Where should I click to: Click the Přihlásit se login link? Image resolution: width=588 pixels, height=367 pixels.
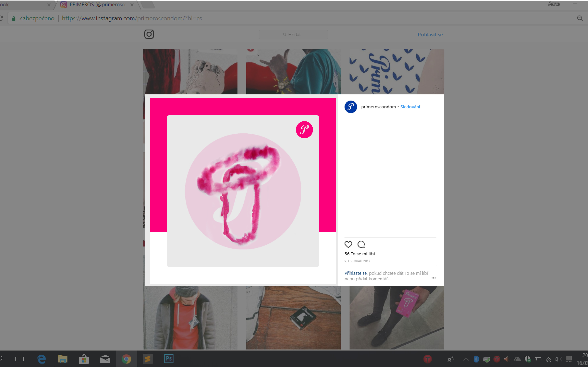pyautogui.click(x=430, y=34)
